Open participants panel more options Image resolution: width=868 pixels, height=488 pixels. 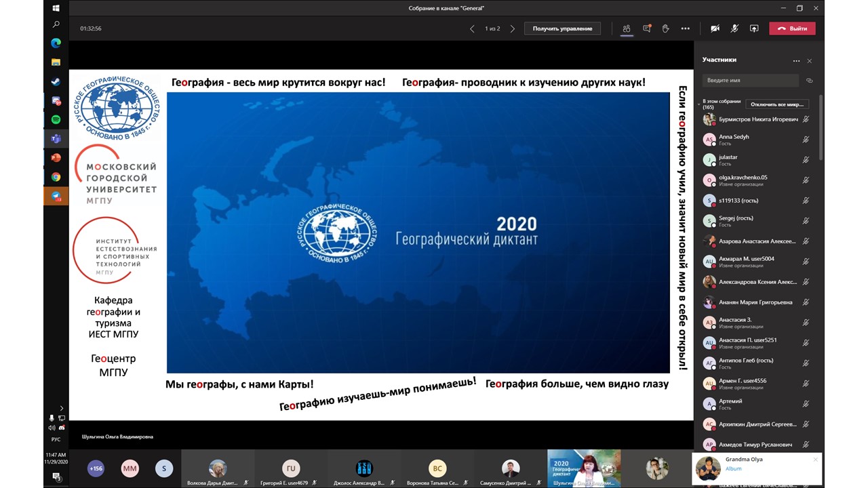(x=796, y=60)
